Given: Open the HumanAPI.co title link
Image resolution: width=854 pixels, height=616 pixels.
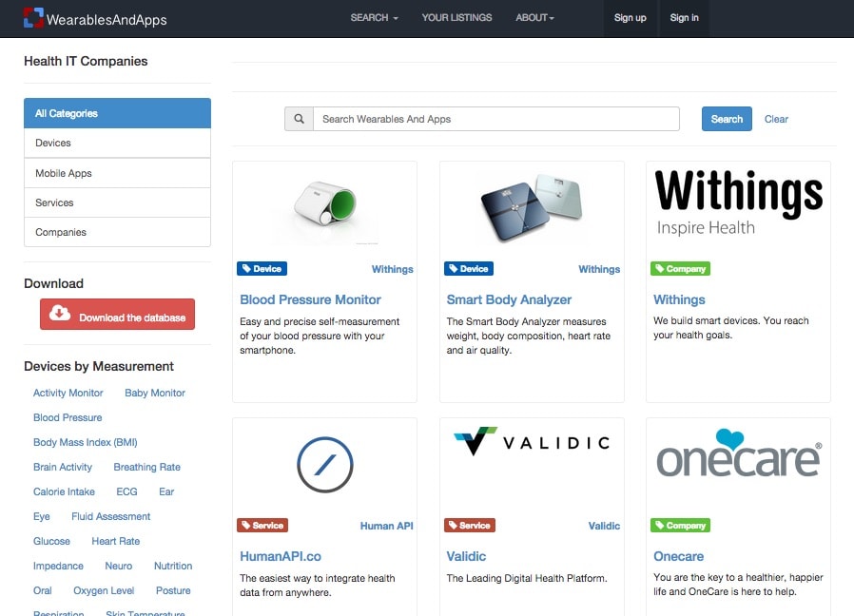Looking at the screenshot, I should click(281, 556).
